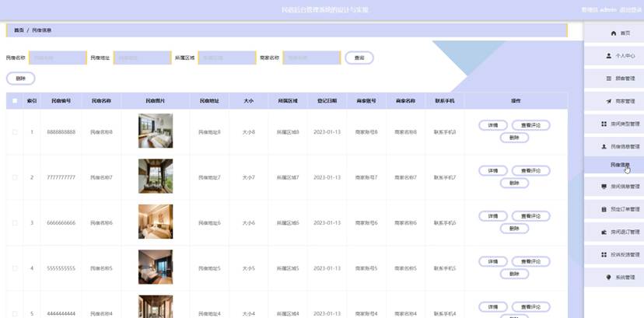
Task: Open 查看评论 for row 民宿名称4
Action: [530, 307]
